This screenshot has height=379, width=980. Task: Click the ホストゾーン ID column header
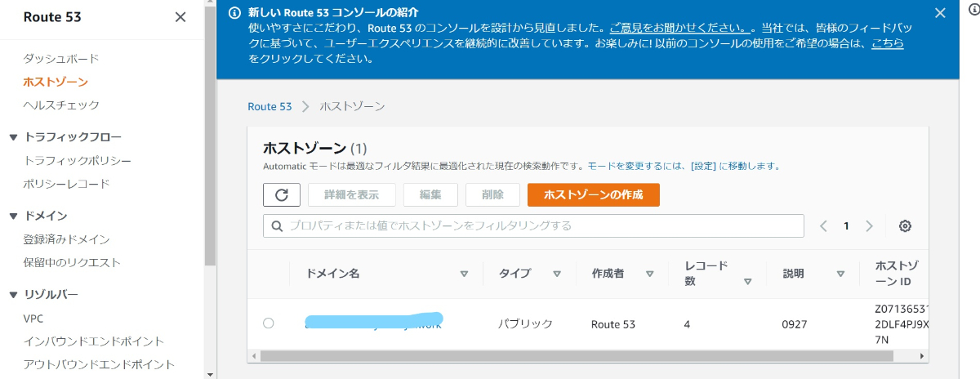tap(897, 274)
